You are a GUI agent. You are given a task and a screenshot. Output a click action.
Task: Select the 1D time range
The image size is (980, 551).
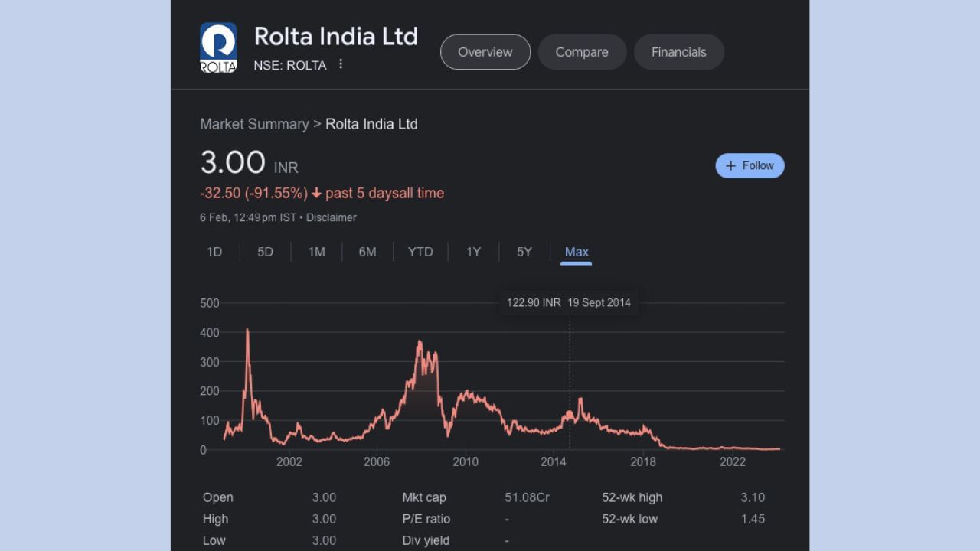[x=214, y=252]
